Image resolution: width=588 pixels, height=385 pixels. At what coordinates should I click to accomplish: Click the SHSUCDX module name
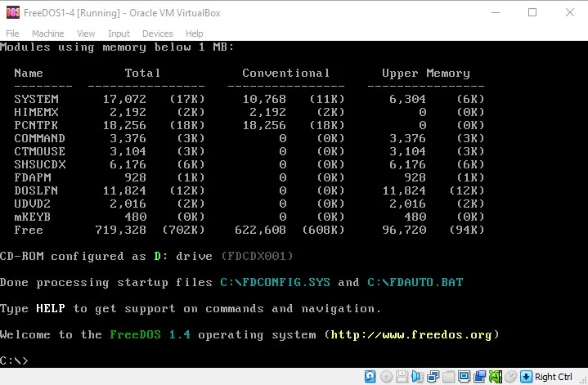tap(40, 164)
